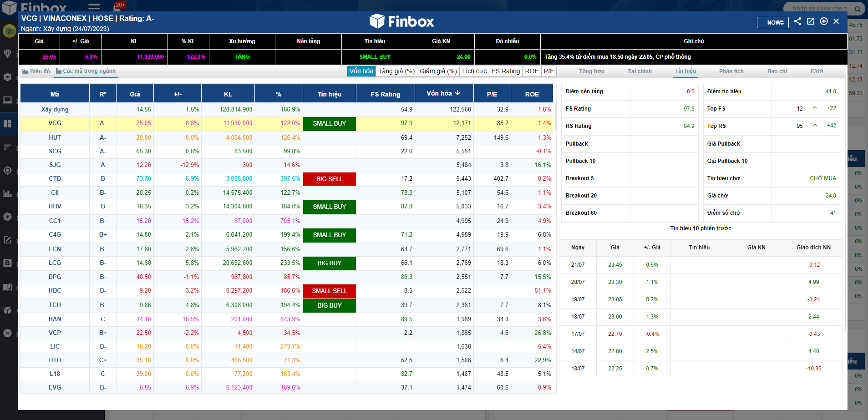Select the ROE sort option button
The height and width of the screenshot is (420, 868).
532,71
